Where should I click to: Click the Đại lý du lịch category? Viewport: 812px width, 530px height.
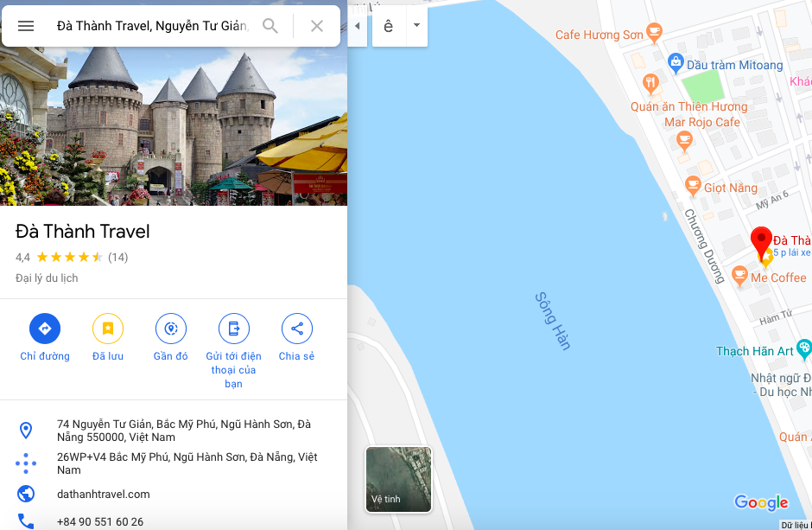[47, 278]
